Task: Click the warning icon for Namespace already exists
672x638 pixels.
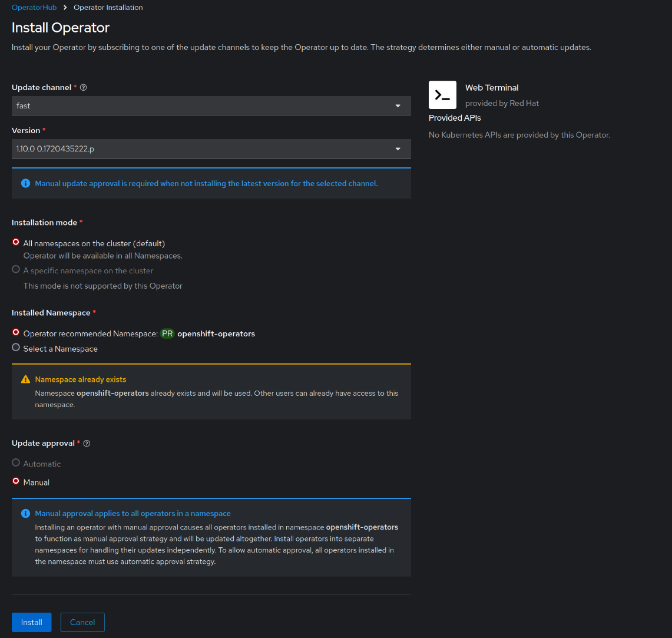Action: tap(25, 379)
